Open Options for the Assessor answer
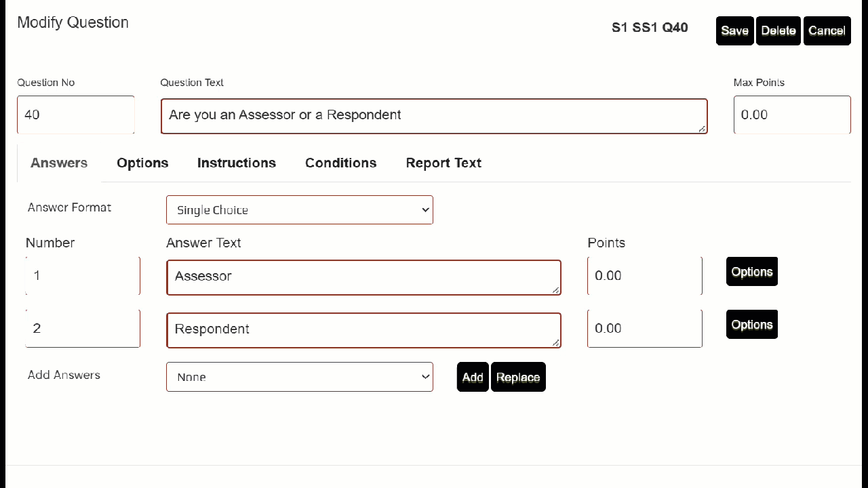The width and height of the screenshot is (868, 488). [751, 272]
